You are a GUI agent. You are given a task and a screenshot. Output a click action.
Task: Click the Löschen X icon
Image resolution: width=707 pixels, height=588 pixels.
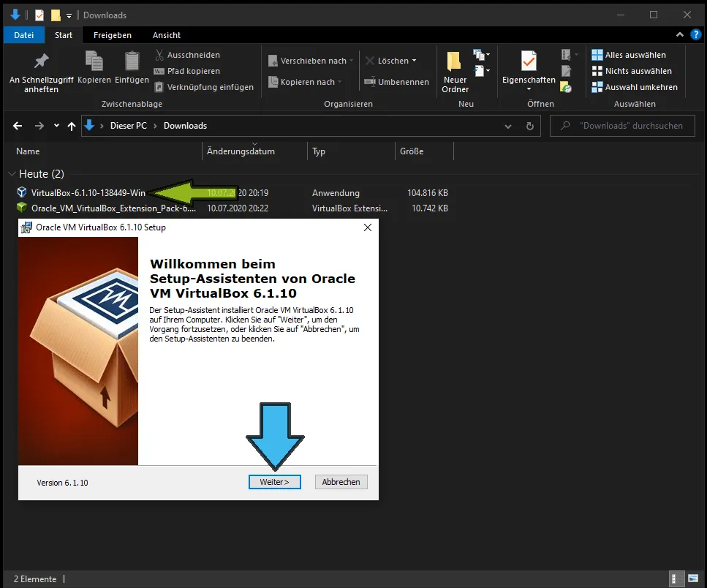(x=370, y=61)
